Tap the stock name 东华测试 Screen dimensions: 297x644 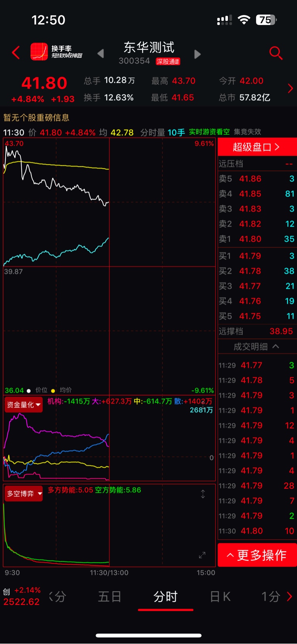coord(149,47)
